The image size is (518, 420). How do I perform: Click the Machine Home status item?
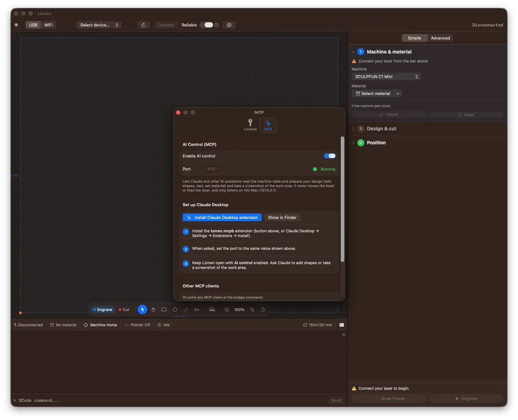point(100,325)
